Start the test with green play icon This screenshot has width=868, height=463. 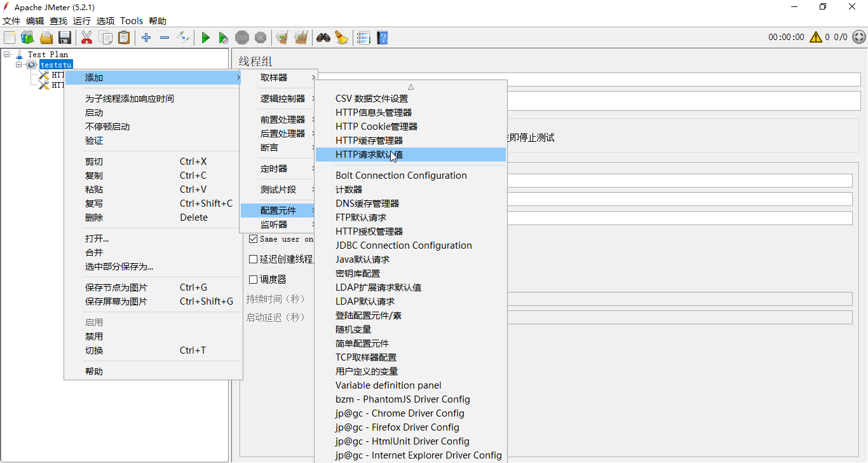click(205, 38)
